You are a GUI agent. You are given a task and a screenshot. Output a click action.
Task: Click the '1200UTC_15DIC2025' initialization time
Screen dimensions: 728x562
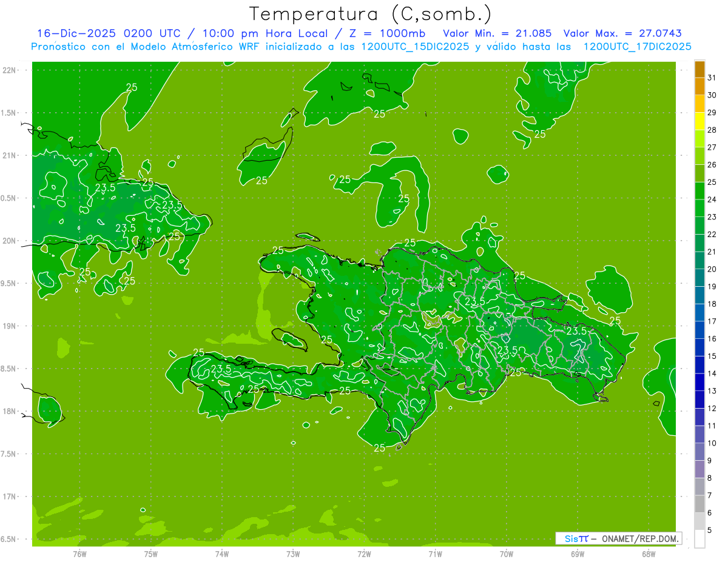tap(413, 47)
